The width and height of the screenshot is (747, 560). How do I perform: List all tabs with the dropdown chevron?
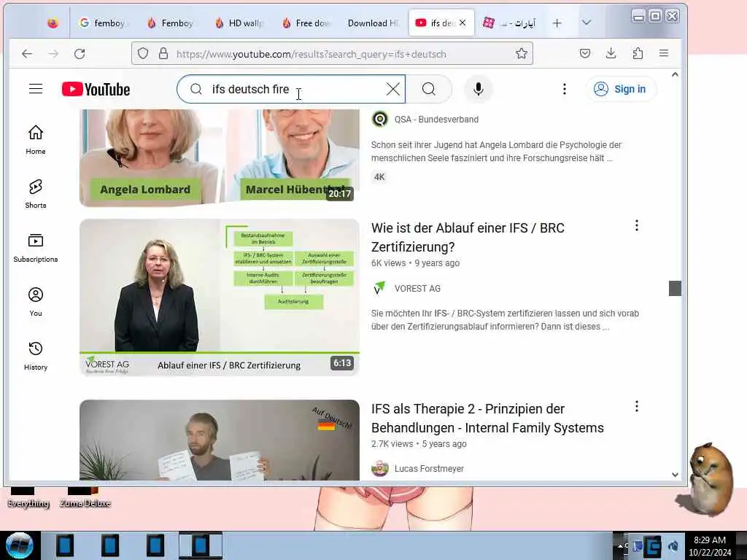[587, 23]
